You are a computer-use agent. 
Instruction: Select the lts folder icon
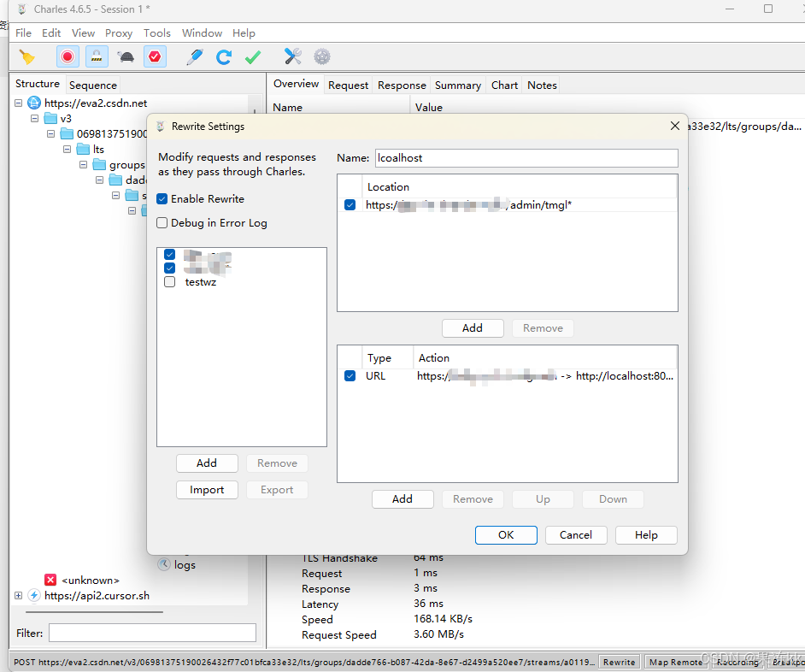[83, 150]
